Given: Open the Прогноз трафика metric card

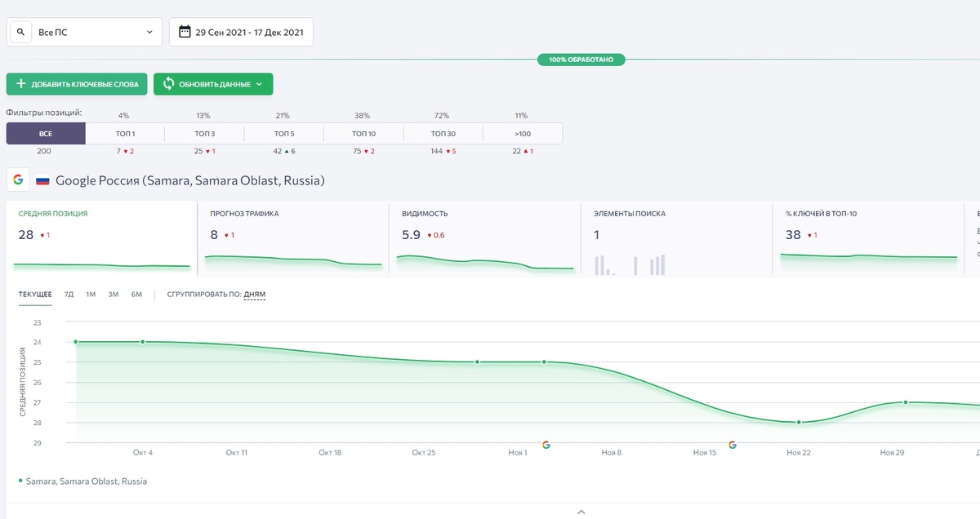Looking at the screenshot, I should pyautogui.click(x=293, y=237).
